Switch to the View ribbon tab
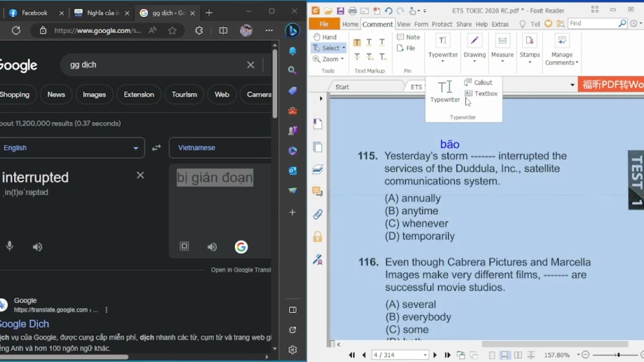 [x=404, y=24]
